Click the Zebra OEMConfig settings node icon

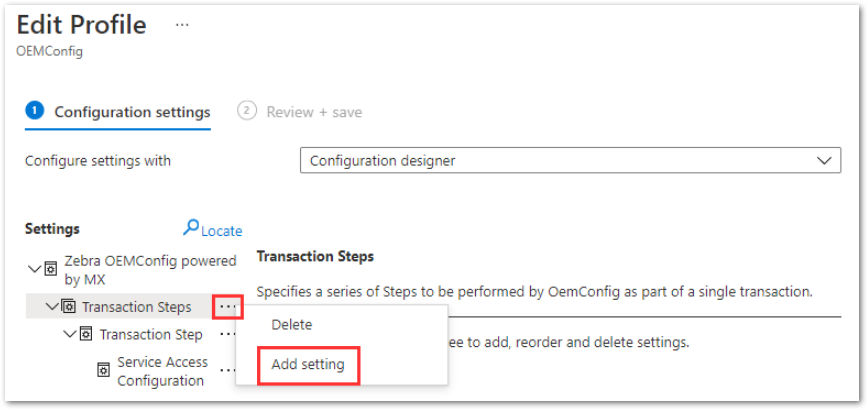[50, 269]
